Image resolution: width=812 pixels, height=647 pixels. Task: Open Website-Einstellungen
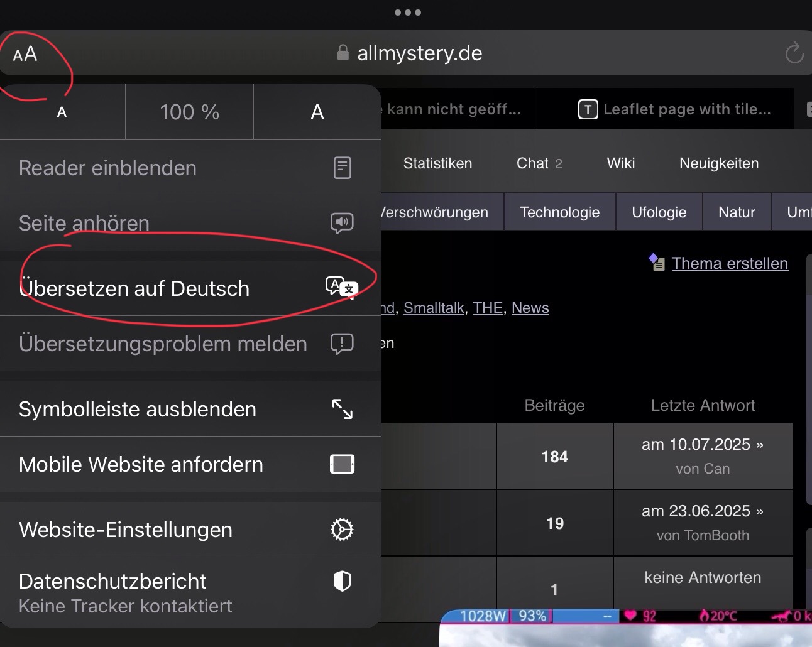point(190,530)
